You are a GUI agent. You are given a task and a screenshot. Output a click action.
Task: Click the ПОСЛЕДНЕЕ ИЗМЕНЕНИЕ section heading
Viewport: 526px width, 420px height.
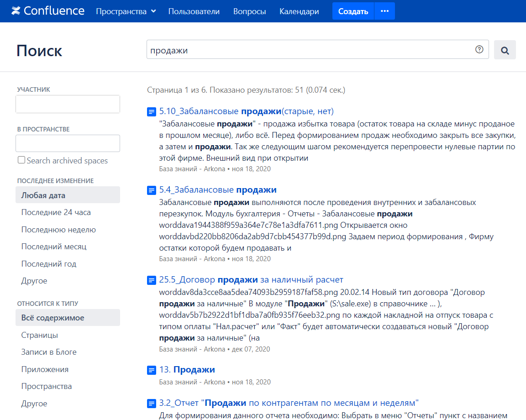tap(55, 180)
